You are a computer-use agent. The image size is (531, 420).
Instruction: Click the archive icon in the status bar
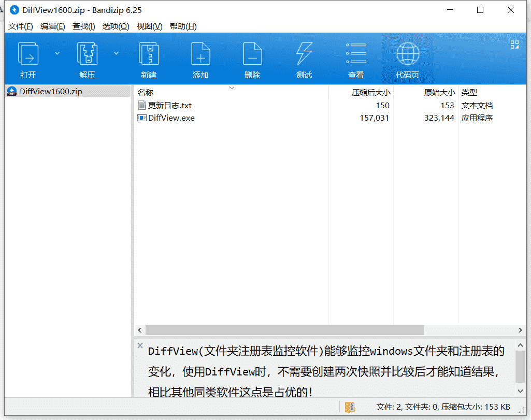point(350,407)
